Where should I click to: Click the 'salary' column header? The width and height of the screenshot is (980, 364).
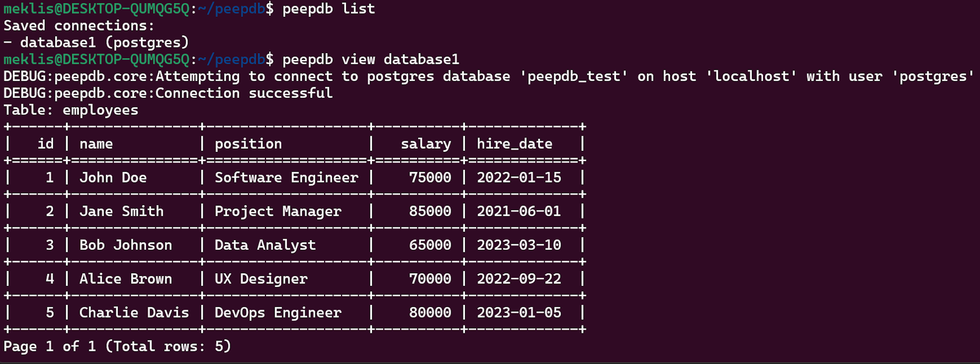[426, 144]
